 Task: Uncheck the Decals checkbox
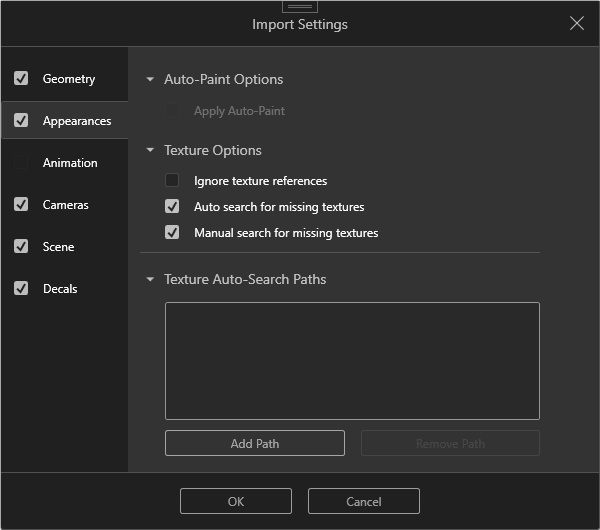(x=21, y=289)
